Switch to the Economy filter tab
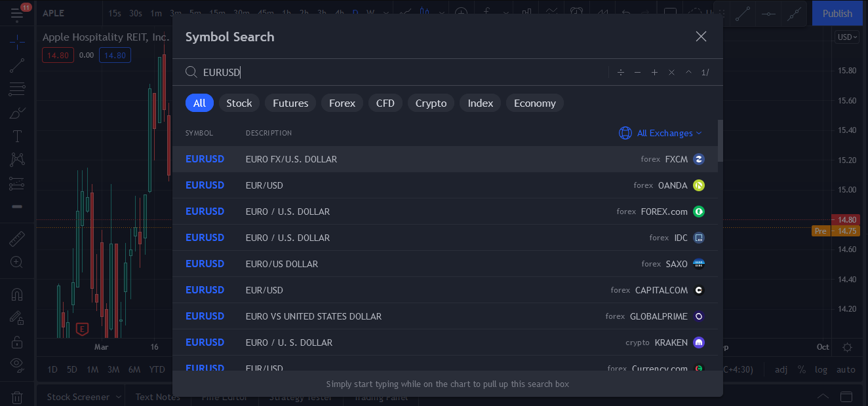Image resolution: width=868 pixels, height=406 pixels. (x=535, y=103)
